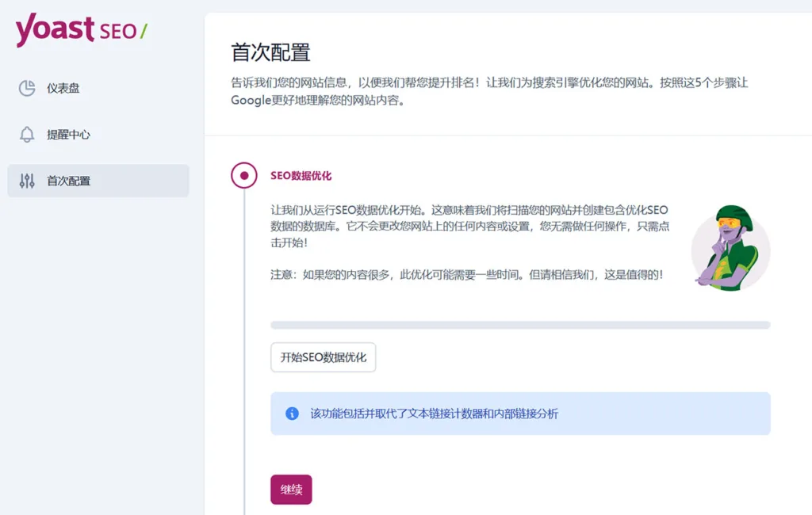Screen dimensions: 812x515
Task: Click the dashboard pie-chart icon
Action: point(27,88)
